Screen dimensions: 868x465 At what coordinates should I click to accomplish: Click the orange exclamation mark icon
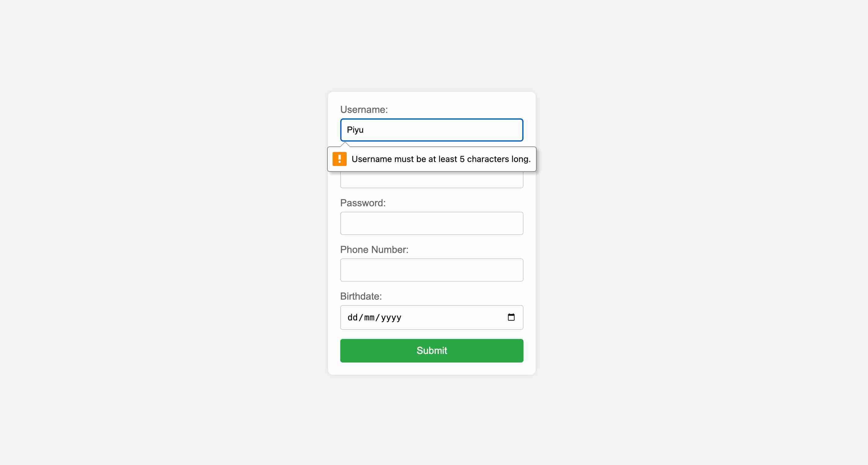pos(340,159)
